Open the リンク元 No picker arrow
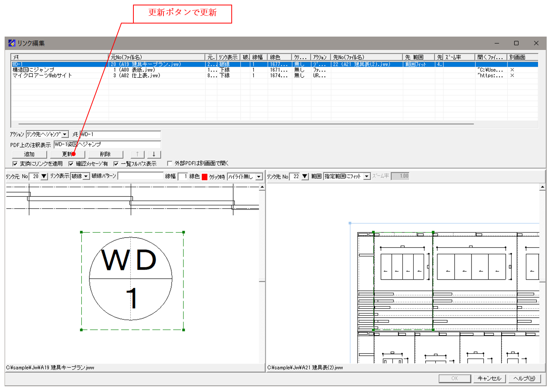The height and width of the screenshot is (392, 549). click(x=44, y=176)
